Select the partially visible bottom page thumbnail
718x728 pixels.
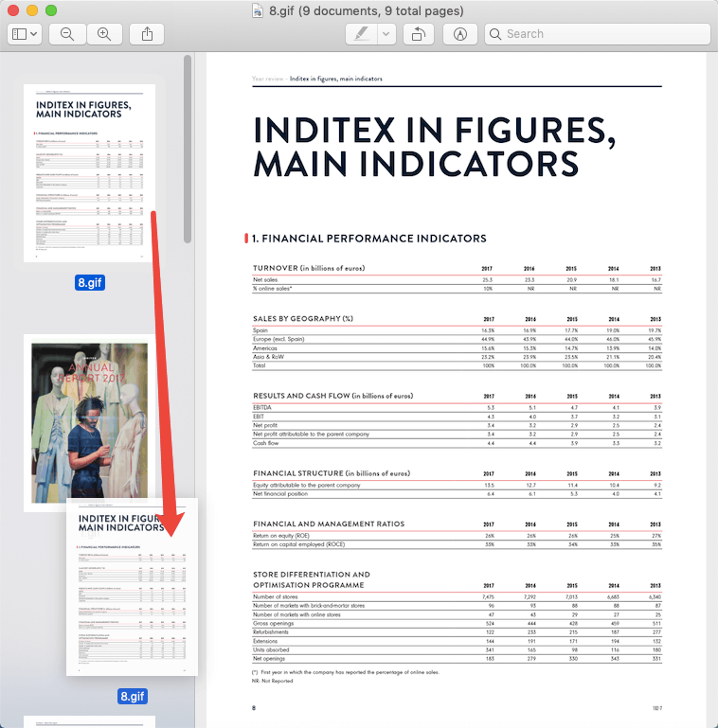[90, 721]
